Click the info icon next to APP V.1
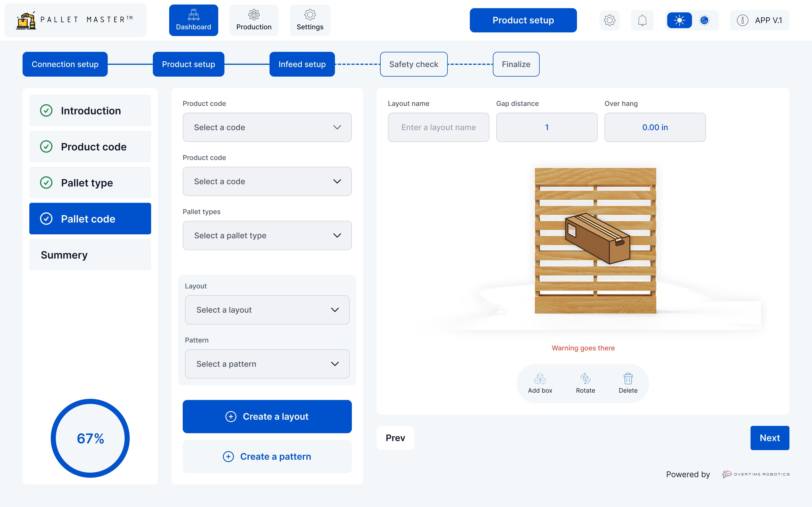This screenshot has height=507, width=812. click(x=742, y=21)
